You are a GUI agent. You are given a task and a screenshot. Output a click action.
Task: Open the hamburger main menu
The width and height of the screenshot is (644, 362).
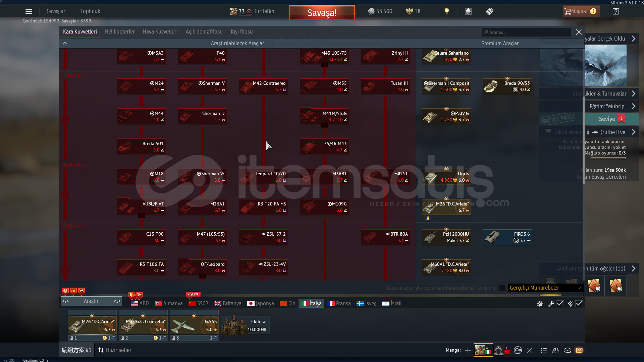29,11
